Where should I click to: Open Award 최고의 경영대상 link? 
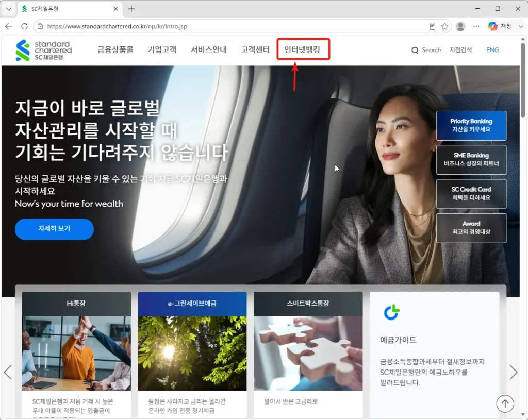coord(471,228)
